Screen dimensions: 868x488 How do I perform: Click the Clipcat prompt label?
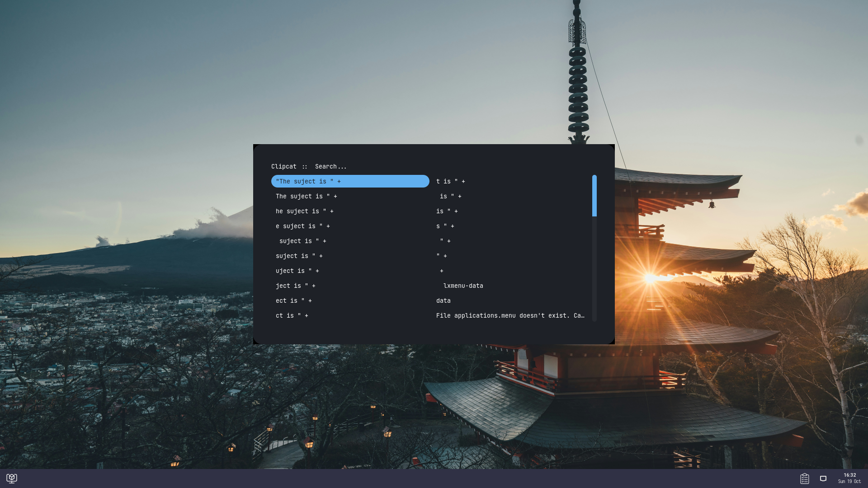pos(284,167)
